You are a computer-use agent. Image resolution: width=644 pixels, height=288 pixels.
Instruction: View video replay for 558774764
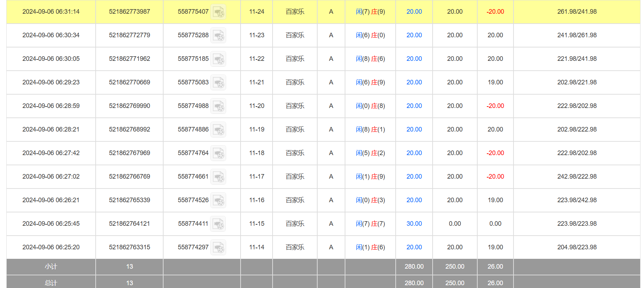tap(218, 153)
